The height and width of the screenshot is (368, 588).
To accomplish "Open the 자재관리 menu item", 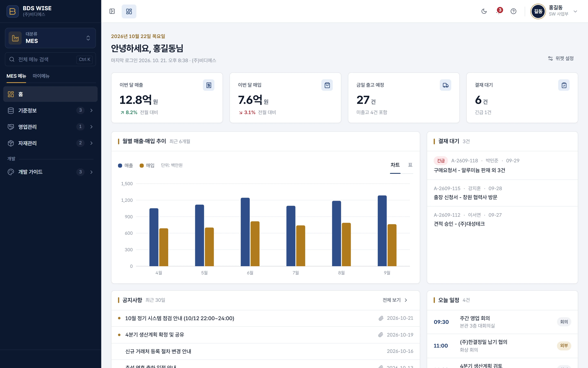I will click(x=50, y=143).
